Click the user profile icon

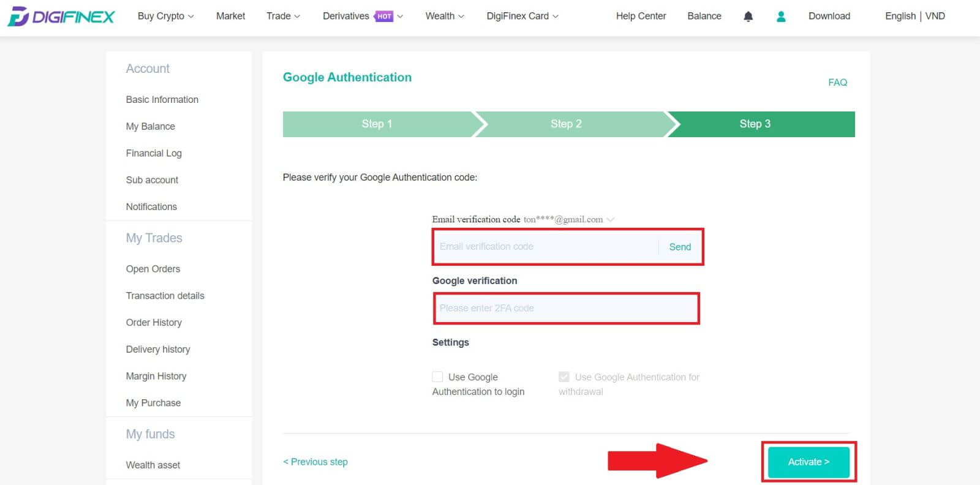click(x=781, y=16)
